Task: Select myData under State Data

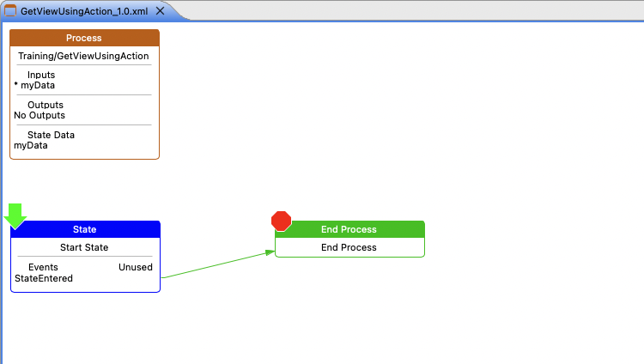Action: click(x=31, y=145)
